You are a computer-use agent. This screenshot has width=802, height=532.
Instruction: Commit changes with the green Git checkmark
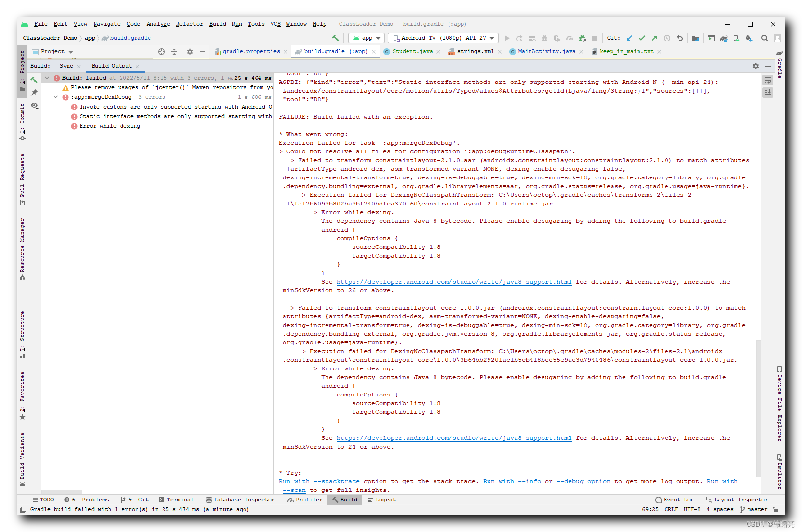pos(642,38)
